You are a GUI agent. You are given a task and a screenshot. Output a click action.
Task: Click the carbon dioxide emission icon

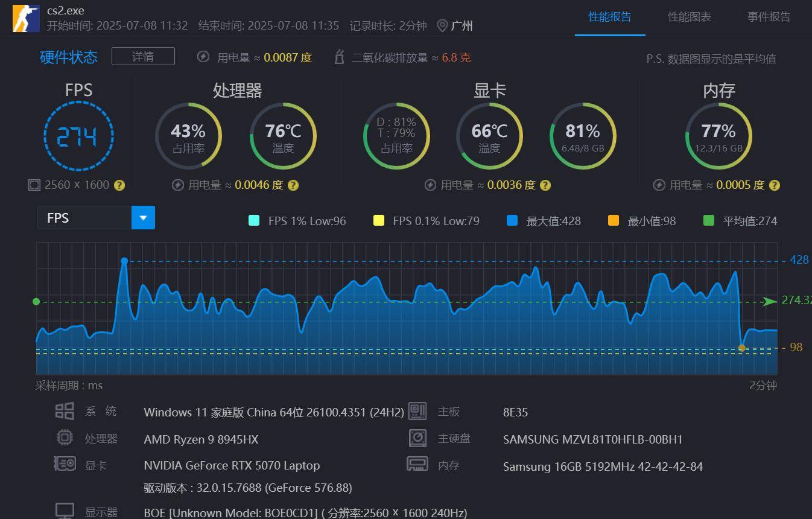tap(340, 57)
